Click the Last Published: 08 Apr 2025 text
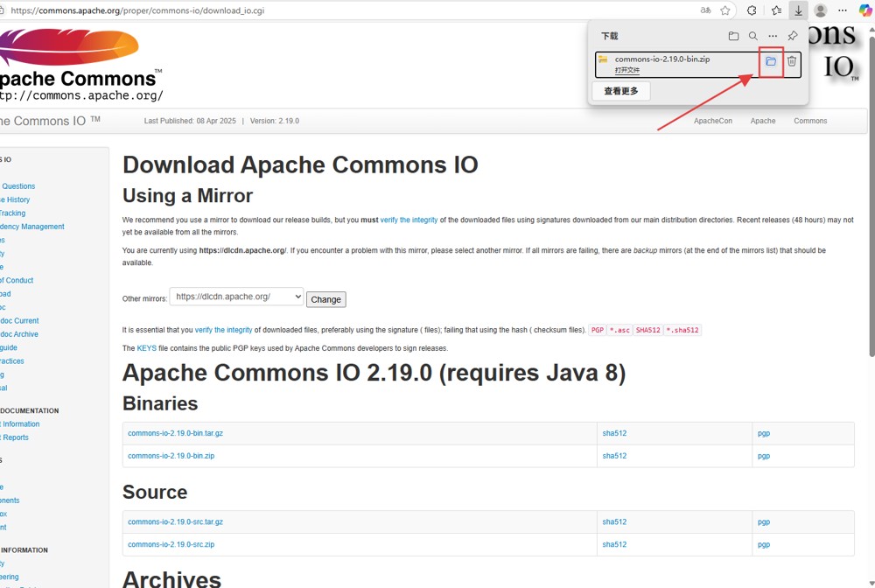Screen dimensions: 875x588 tap(190, 121)
